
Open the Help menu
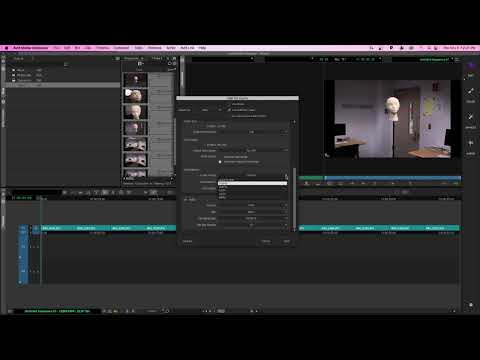[202, 48]
